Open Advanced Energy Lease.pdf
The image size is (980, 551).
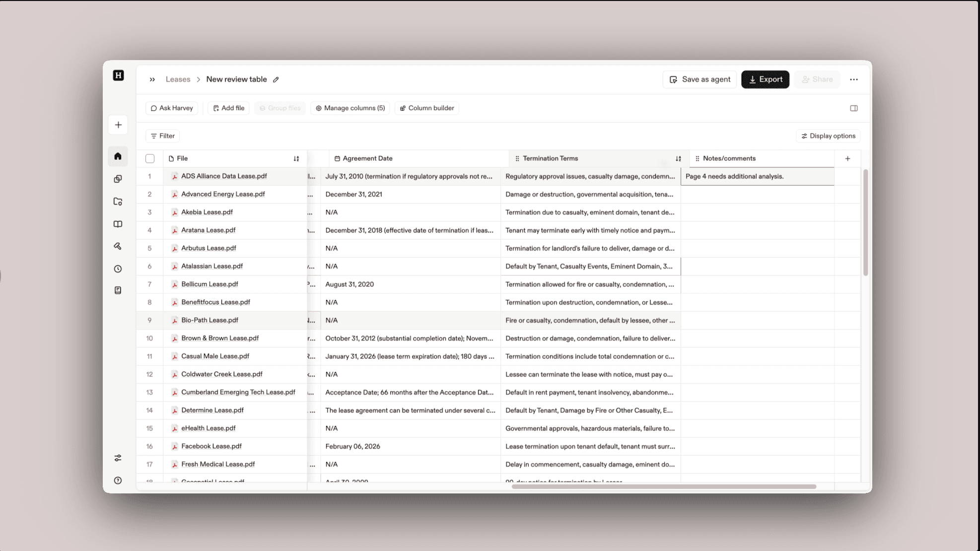tap(223, 194)
